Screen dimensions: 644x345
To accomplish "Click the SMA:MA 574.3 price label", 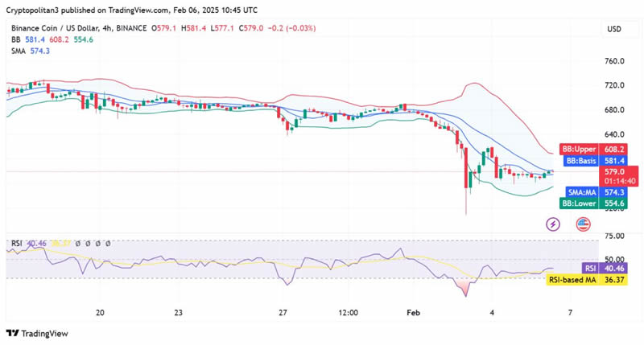I will pos(596,192).
